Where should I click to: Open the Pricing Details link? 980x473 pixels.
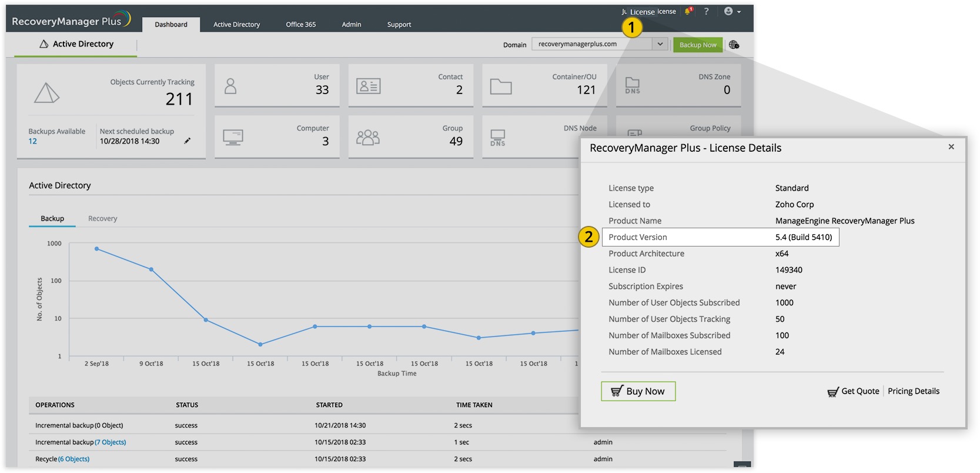(914, 391)
